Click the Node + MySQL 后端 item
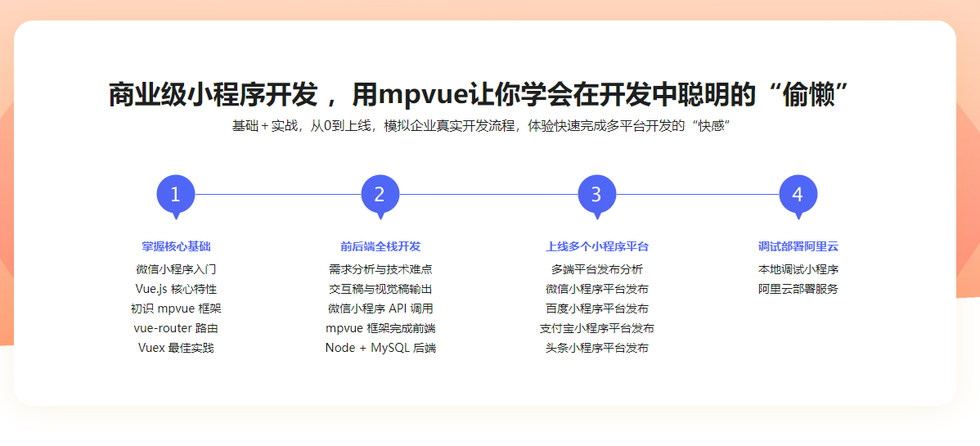 pyautogui.click(x=380, y=348)
